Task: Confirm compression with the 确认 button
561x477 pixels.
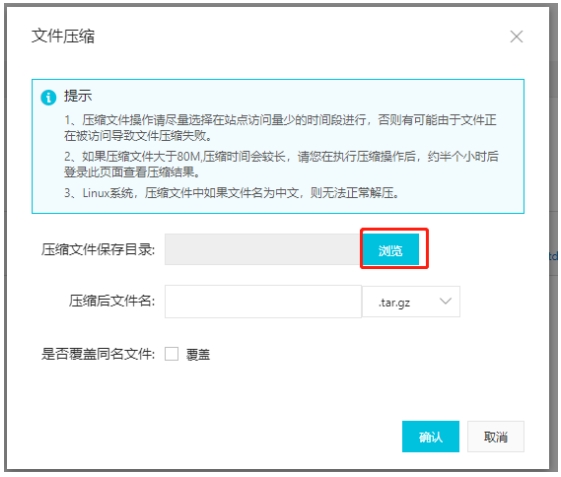Action: coord(430,437)
